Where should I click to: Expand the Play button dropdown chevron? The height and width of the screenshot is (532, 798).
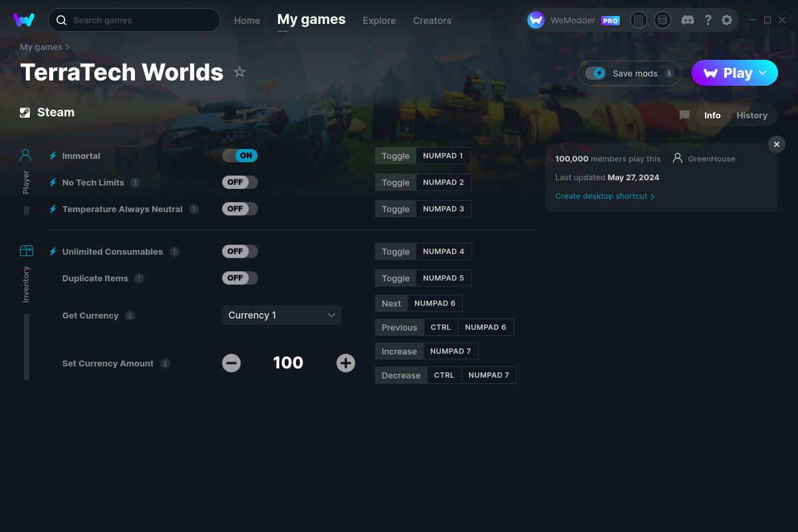[x=762, y=72]
